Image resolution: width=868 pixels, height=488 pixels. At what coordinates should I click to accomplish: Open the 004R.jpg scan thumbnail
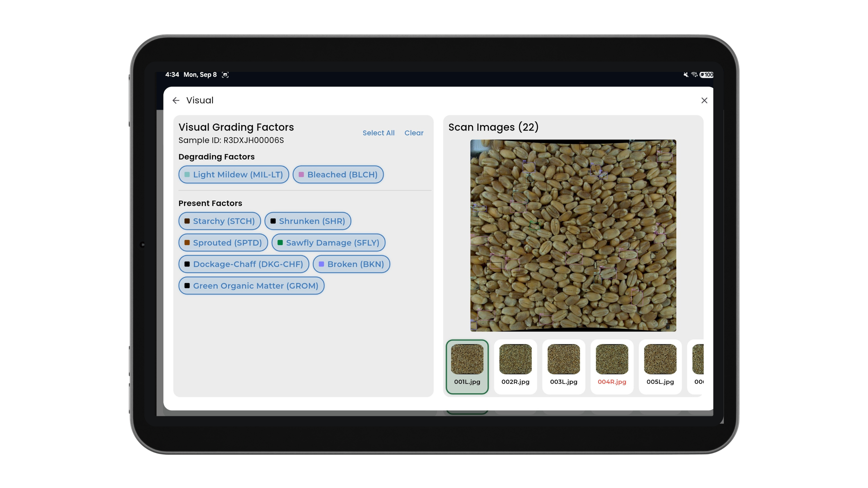612,366
